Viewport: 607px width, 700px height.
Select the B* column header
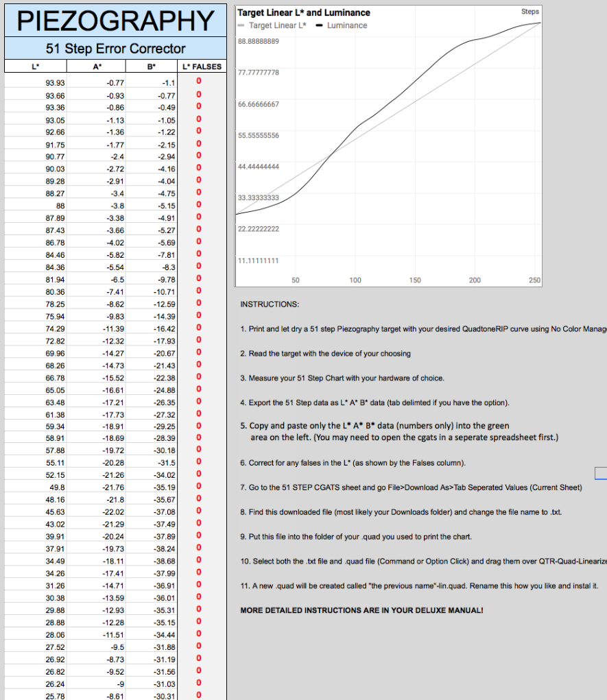[x=152, y=67]
